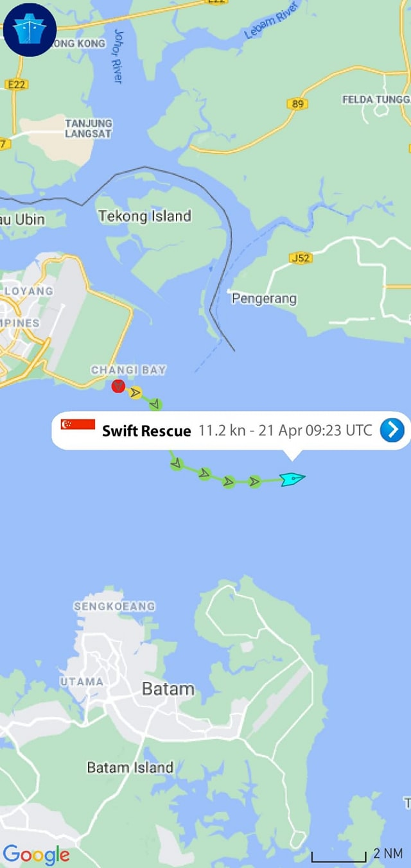Open Swift Rescue details with blue chevron
Image resolution: width=411 pixels, height=868 pixels.
coord(392,430)
